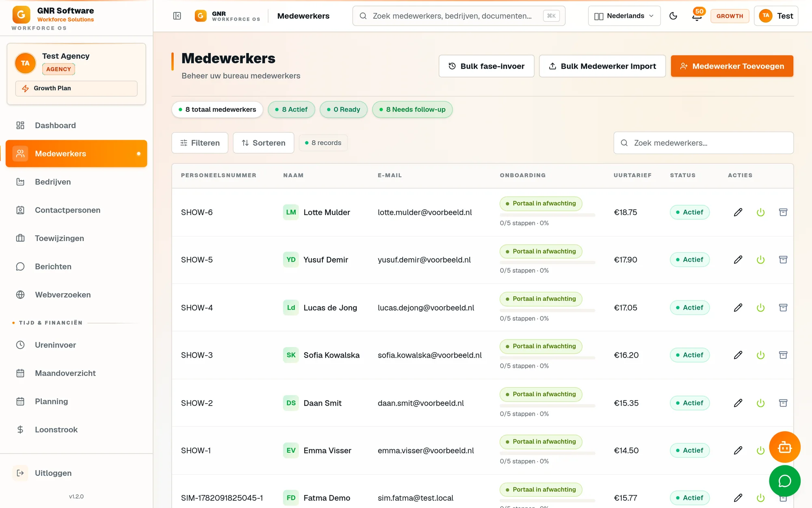Expand the Filteren filter panel
812x508 pixels.
[x=200, y=143]
